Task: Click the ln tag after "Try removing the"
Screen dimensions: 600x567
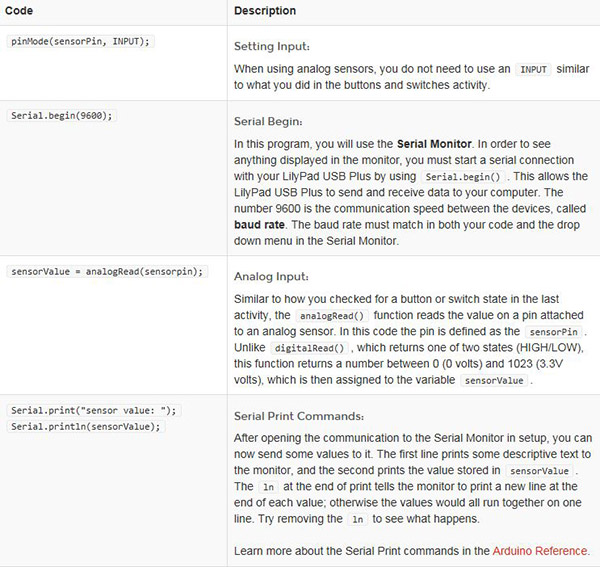Action: [356, 519]
